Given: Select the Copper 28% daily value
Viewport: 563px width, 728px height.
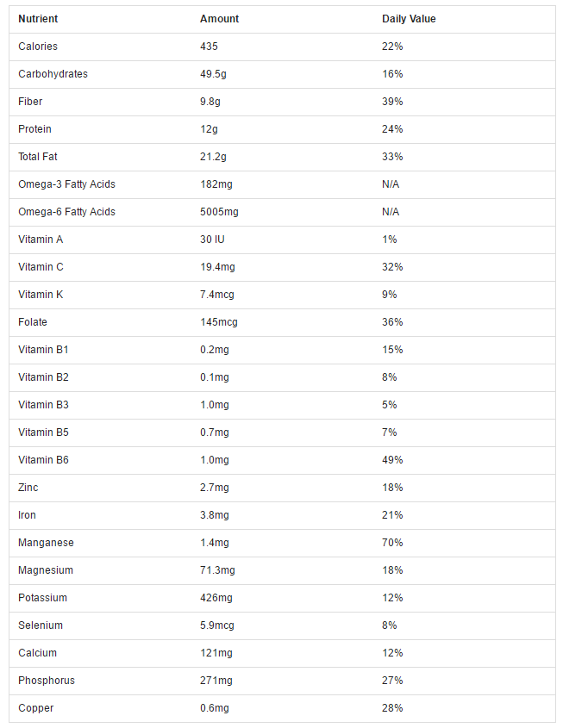Looking at the screenshot, I should [392, 708].
